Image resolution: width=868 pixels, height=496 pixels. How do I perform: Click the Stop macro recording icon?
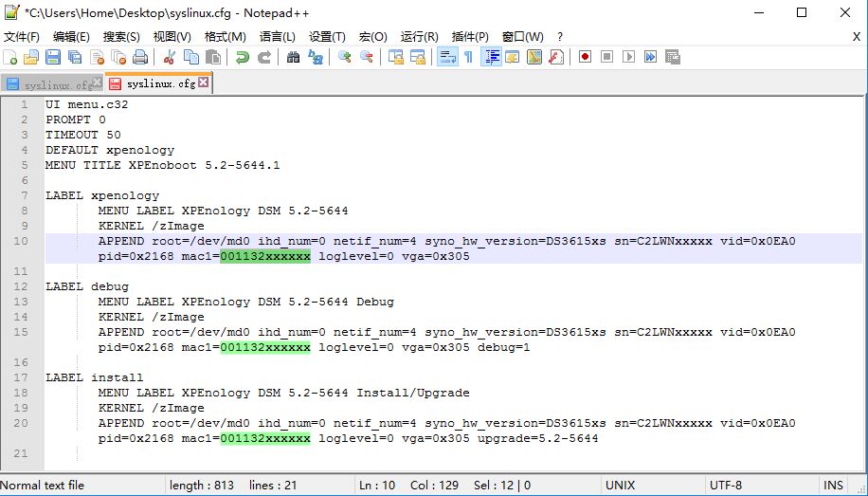click(x=606, y=57)
